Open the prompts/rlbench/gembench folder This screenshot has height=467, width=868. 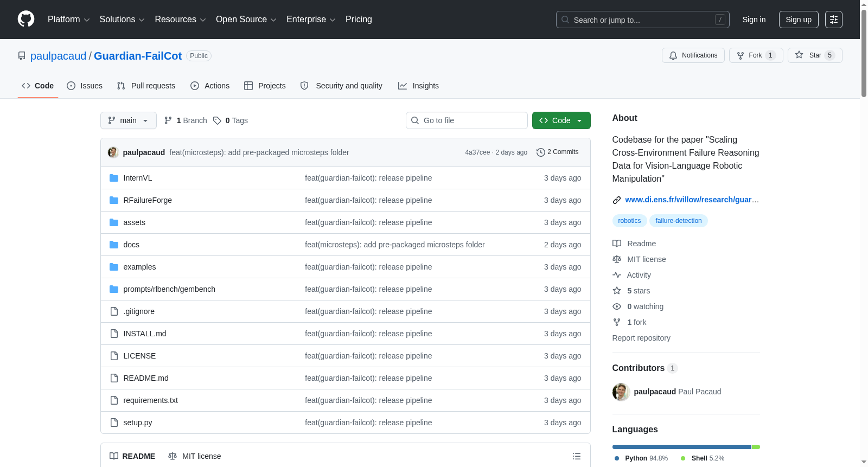169,289
